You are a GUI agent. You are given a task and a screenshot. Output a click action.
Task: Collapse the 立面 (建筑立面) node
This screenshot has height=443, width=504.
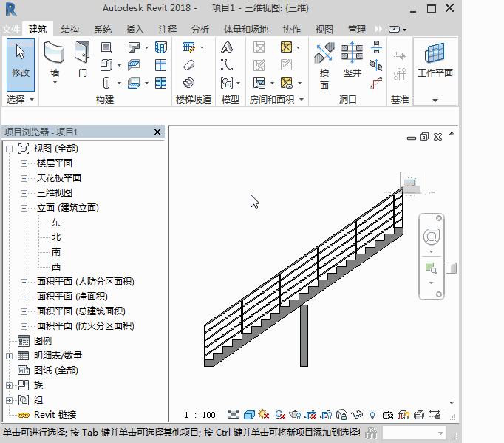[24, 208]
